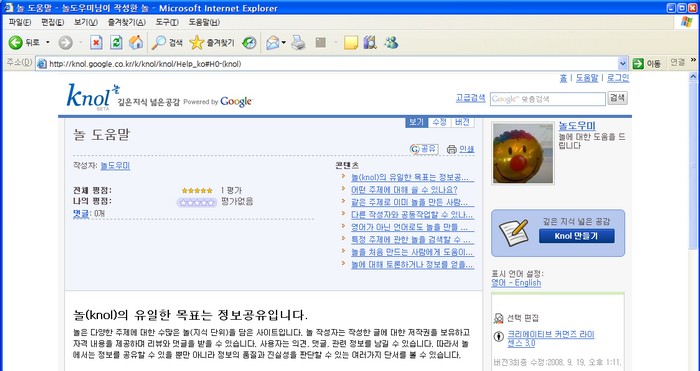Open Favorites star toolbar button
The image size is (700, 371).
211,43
